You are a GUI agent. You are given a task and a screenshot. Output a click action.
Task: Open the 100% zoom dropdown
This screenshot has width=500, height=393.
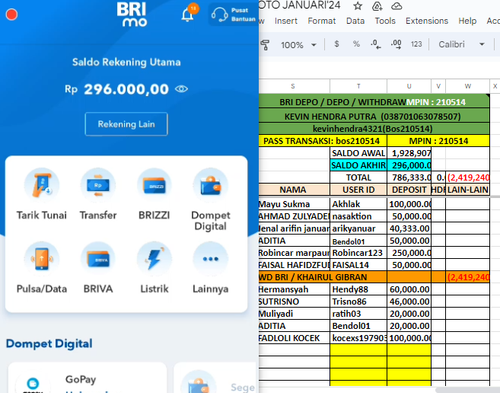click(x=298, y=45)
